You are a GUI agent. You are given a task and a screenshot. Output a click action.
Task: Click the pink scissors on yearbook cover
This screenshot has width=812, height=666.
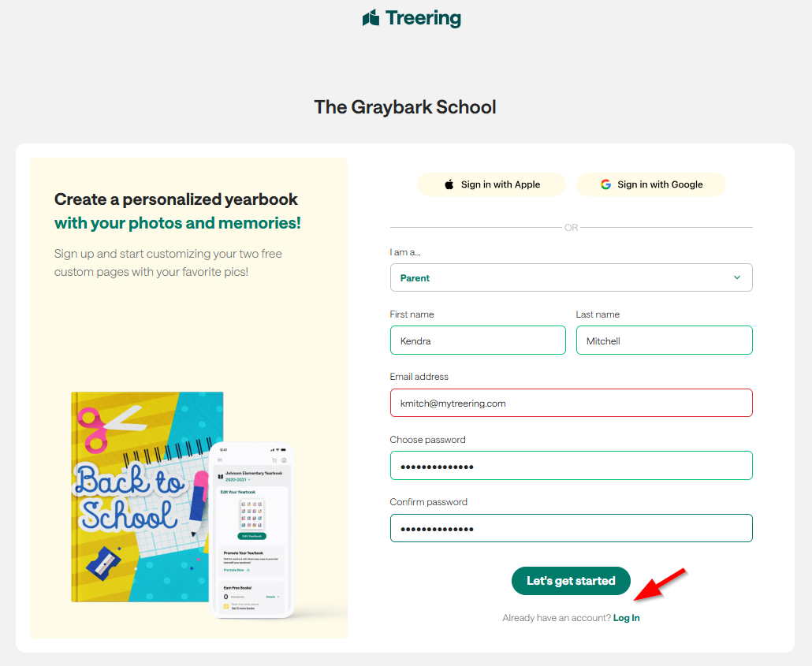(x=95, y=430)
